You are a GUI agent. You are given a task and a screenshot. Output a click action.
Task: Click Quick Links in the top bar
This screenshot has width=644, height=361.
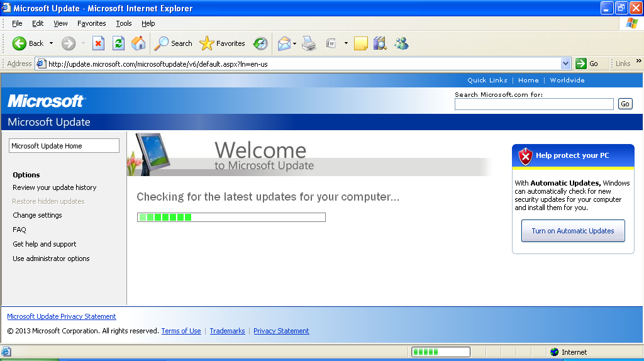click(487, 80)
